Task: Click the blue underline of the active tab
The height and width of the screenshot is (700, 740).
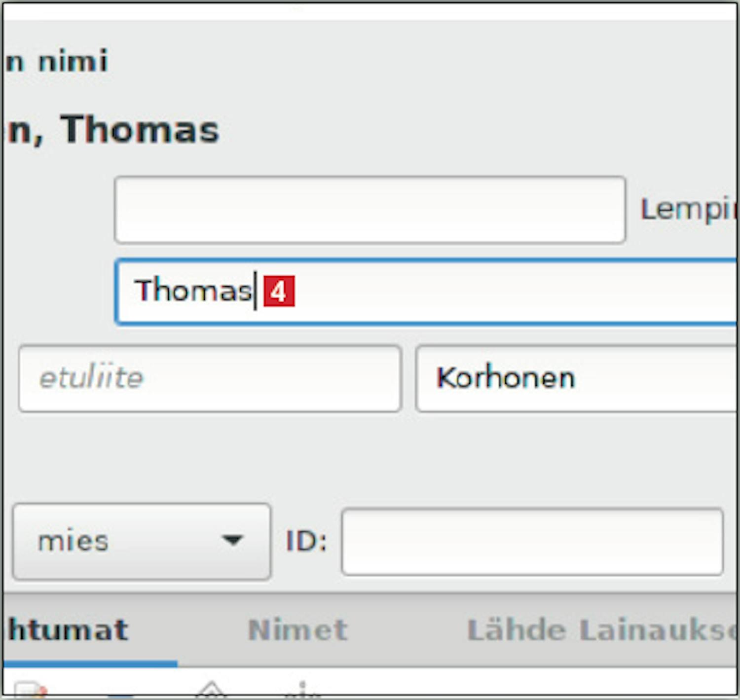Action: pos(90,664)
